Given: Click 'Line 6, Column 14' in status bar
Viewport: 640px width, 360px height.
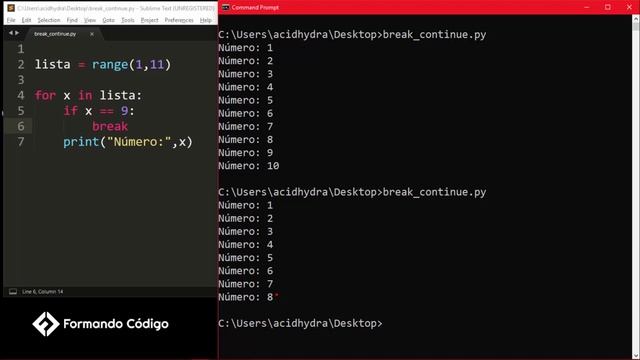Looking at the screenshot, I should [x=43, y=291].
